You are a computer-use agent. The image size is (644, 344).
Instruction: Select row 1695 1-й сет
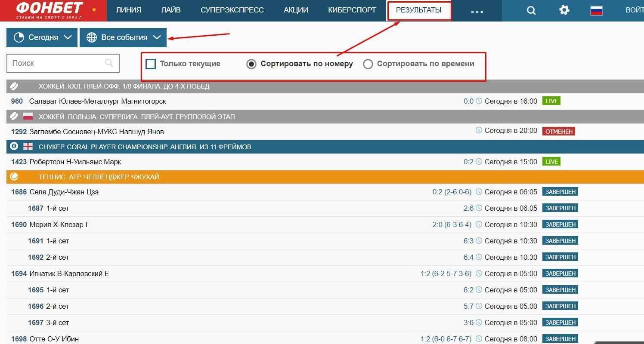coord(325,290)
